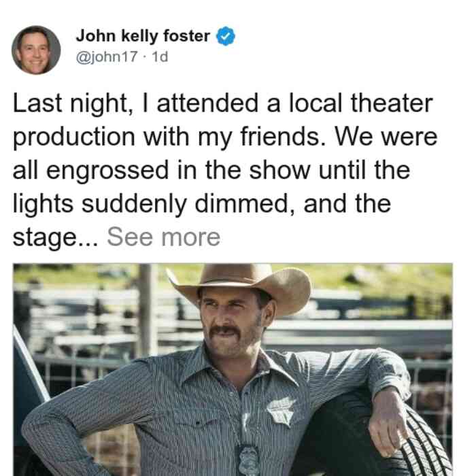
Task: Click the truncated word 'stage...' in post
Action: coord(56,238)
